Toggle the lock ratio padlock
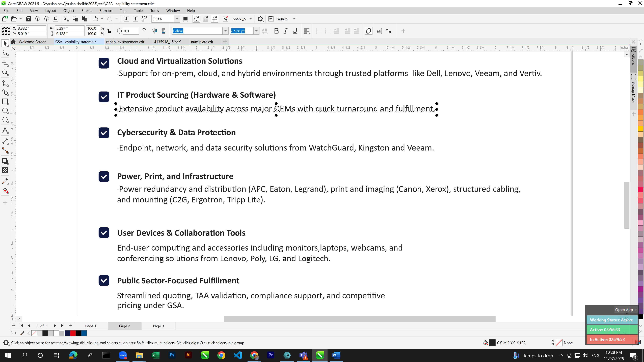Image resolution: width=644 pixels, height=362 pixels. (x=109, y=31)
